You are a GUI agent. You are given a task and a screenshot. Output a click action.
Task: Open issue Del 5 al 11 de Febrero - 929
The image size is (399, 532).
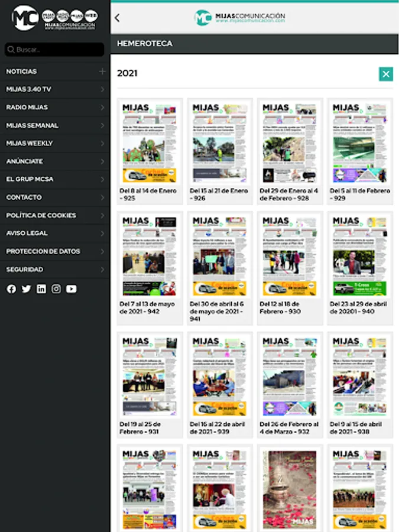[x=360, y=151]
